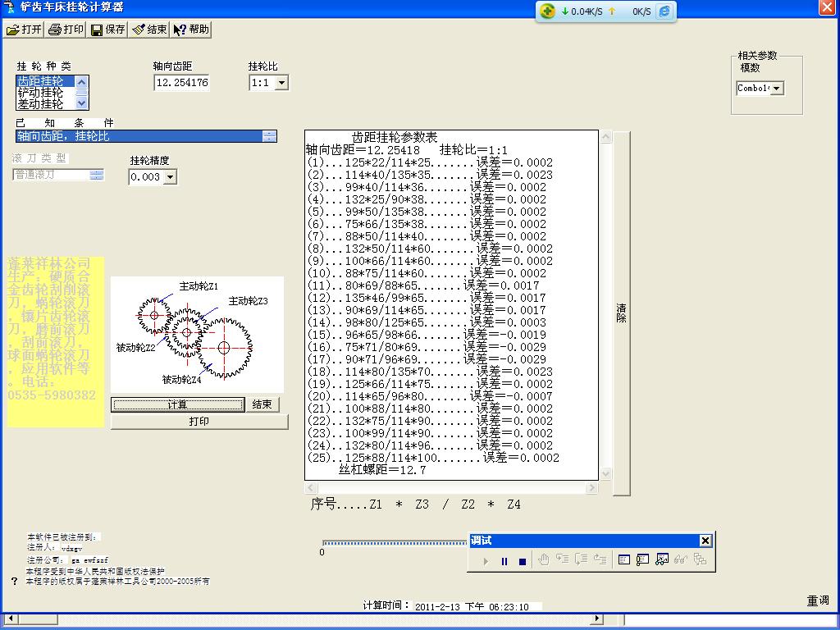Click the yellow 蓬莱祥林公司 advertisement panel

(x=55, y=342)
